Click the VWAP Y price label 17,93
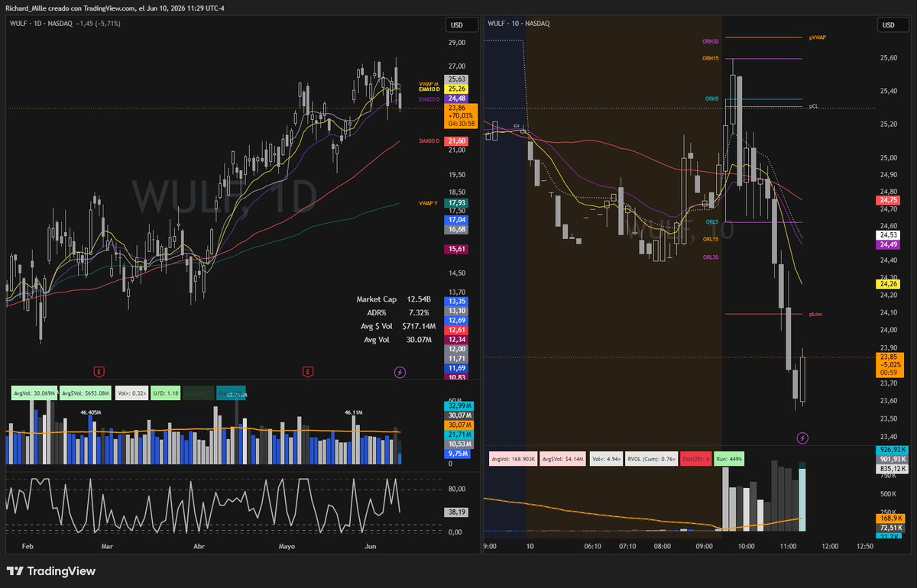 click(457, 203)
